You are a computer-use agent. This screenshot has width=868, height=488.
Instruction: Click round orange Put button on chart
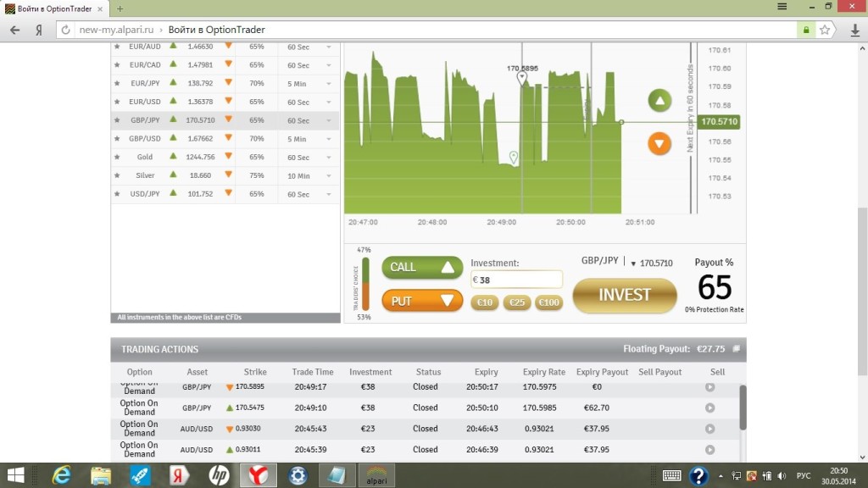click(659, 144)
